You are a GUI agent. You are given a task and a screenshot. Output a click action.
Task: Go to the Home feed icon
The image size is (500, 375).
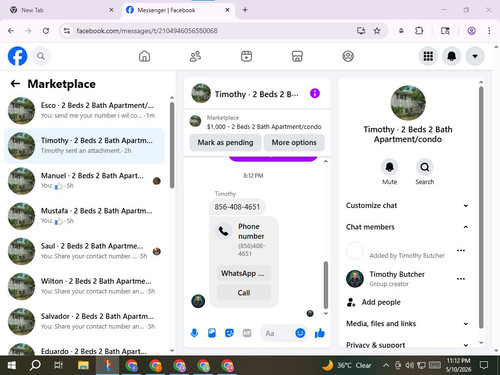tap(144, 56)
